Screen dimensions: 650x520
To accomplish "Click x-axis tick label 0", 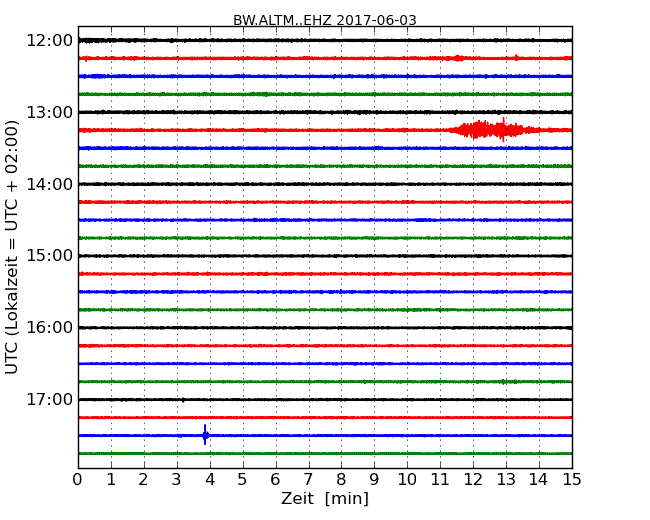I will coord(78,480).
